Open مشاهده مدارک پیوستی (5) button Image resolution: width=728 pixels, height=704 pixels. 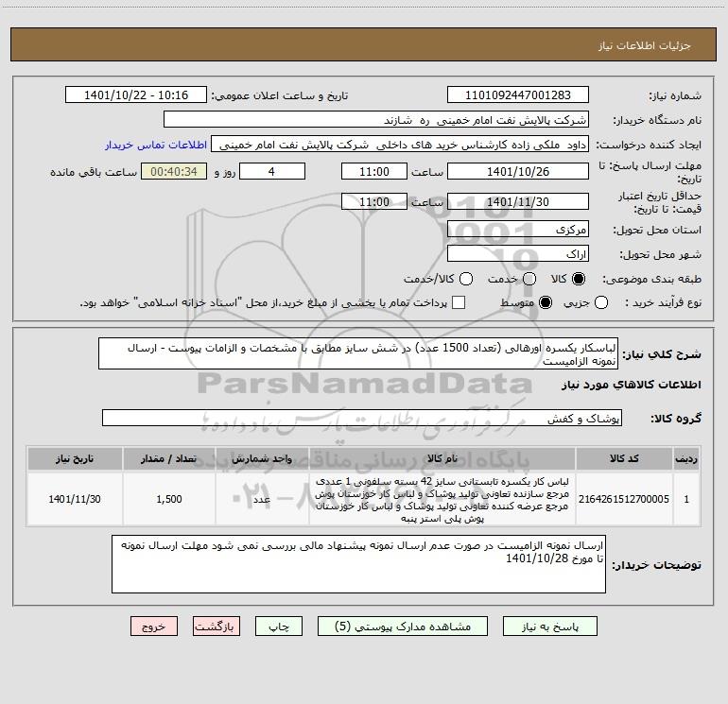pyautogui.click(x=403, y=627)
